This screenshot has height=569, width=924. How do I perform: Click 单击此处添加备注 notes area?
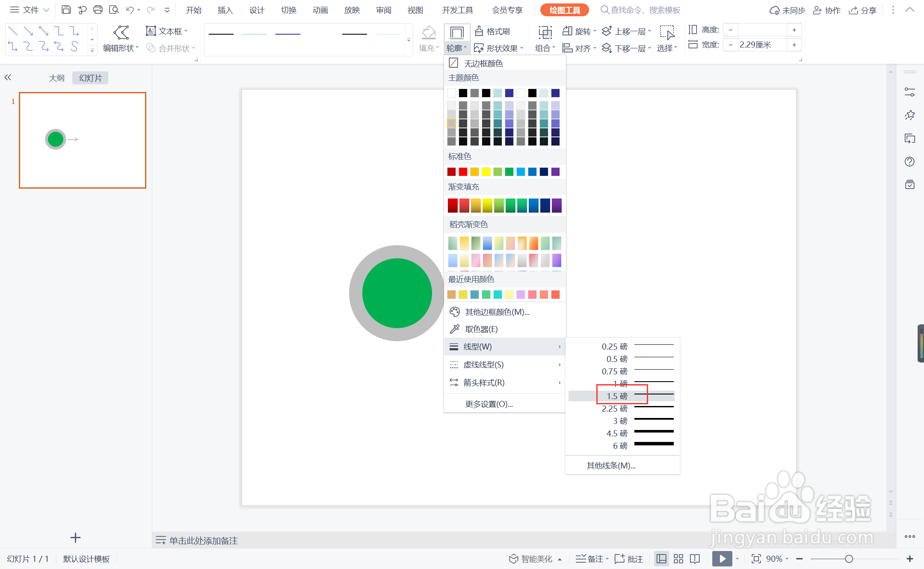pos(203,540)
